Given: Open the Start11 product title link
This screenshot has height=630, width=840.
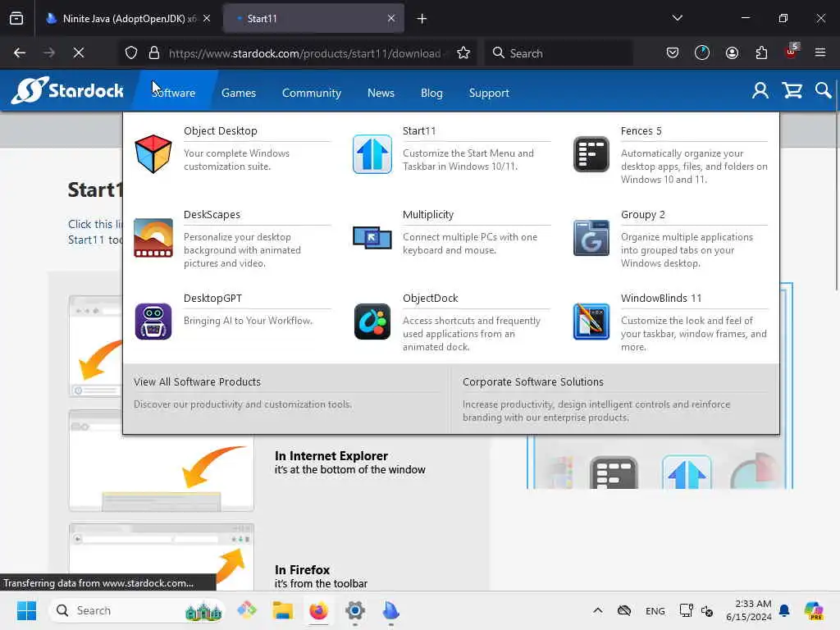Looking at the screenshot, I should (x=419, y=130).
